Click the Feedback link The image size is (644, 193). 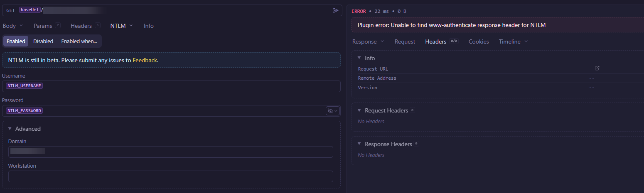[145, 60]
